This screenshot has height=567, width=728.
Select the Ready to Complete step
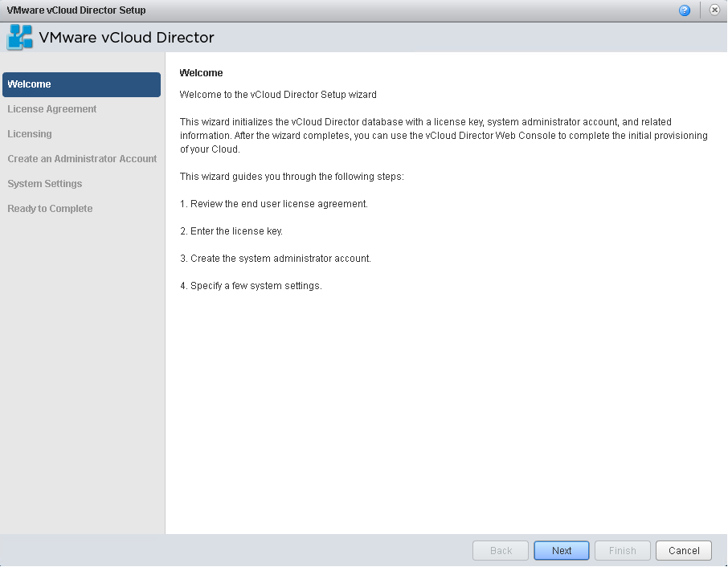coord(50,209)
